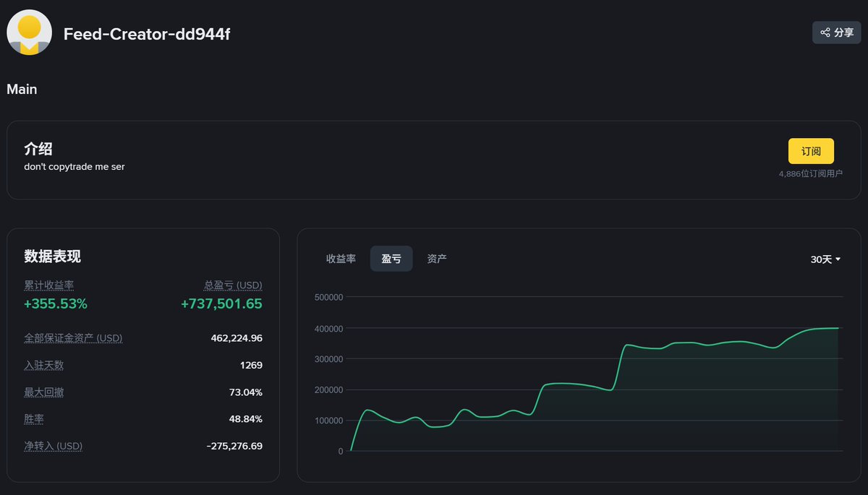Click the 数据表现 heading
The width and height of the screenshot is (868, 495).
53,256
